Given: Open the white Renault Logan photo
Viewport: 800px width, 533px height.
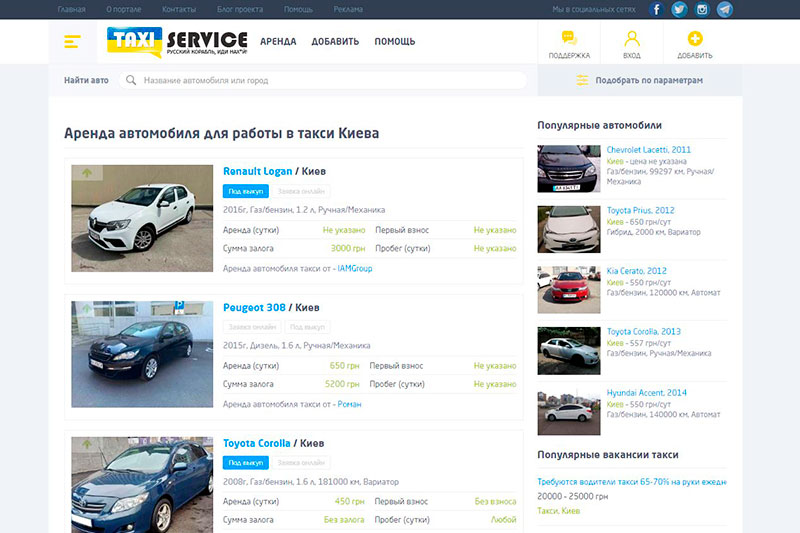Looking at the screenshot, I should point(142,218).
